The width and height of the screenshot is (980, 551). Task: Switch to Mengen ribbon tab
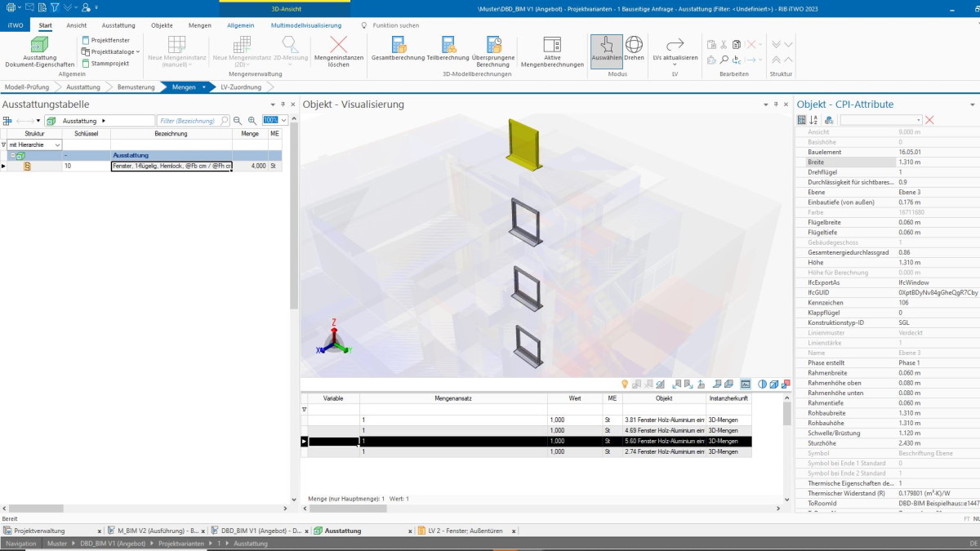(200, 25)
